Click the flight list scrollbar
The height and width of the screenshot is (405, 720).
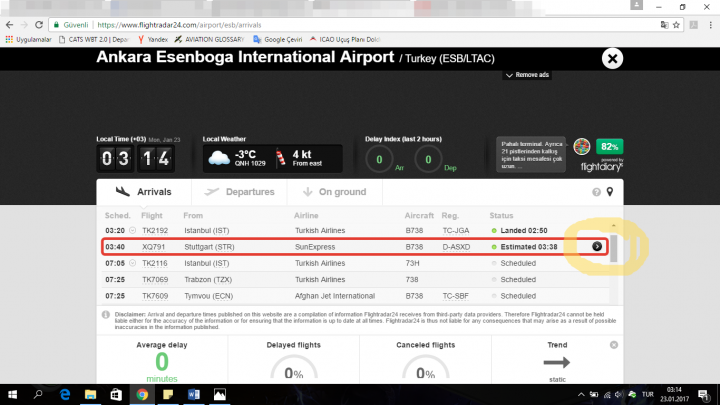tap(616, 248)
